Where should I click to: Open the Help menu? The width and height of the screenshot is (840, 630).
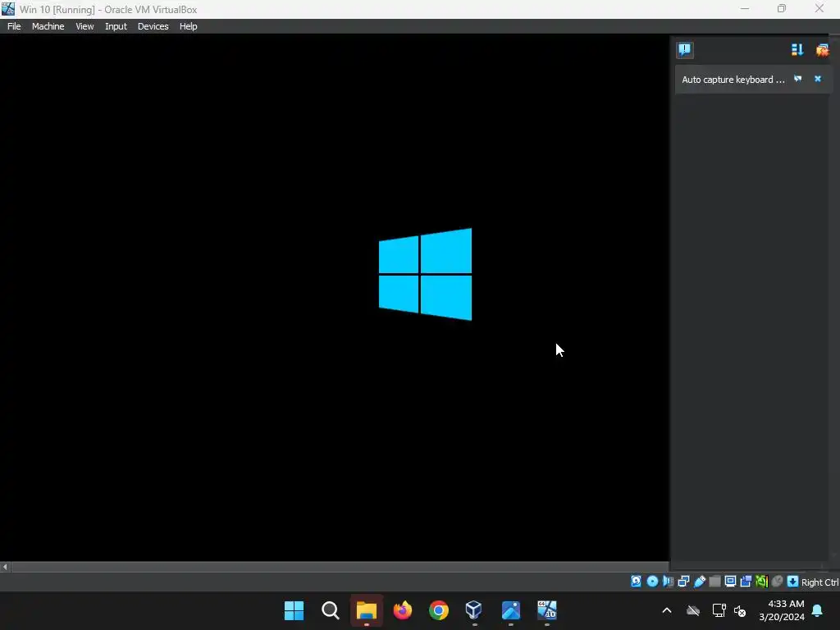click(188, 26)
